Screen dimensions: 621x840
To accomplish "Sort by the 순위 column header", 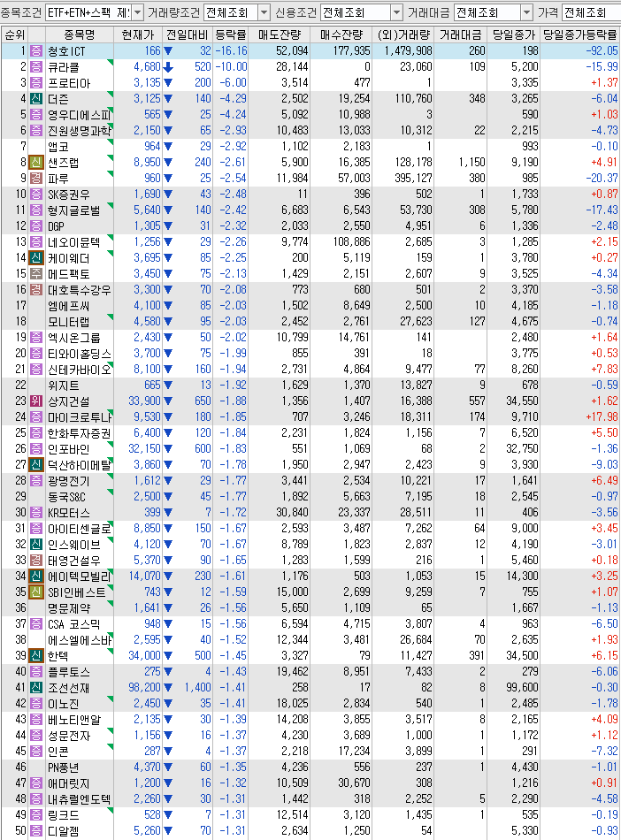I will click(14, 34).
